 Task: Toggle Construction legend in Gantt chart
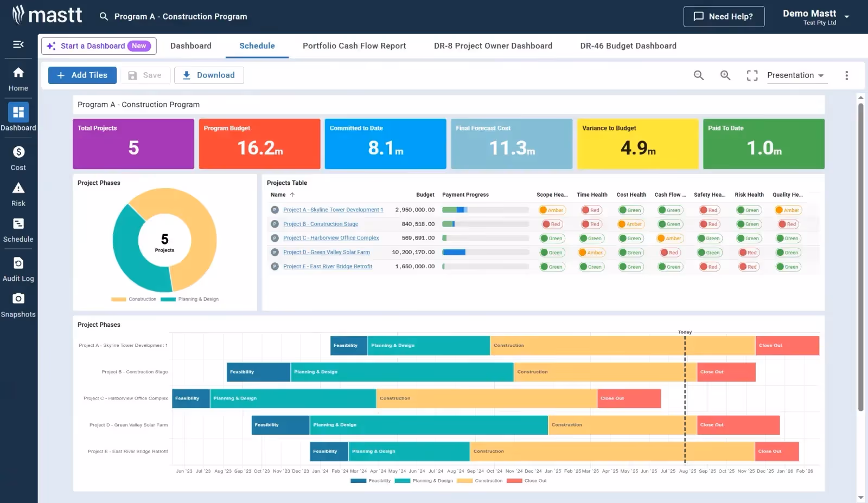click(480, 481)
